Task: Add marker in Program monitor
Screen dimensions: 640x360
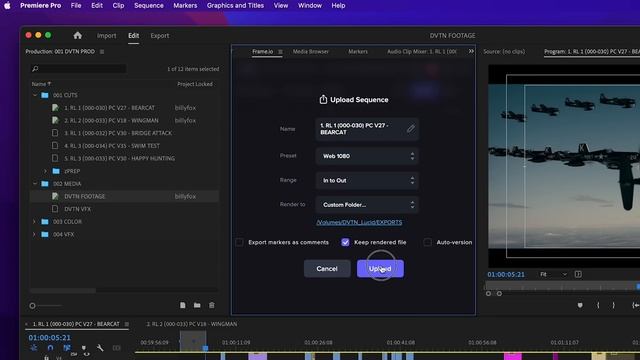Action: 580,305
